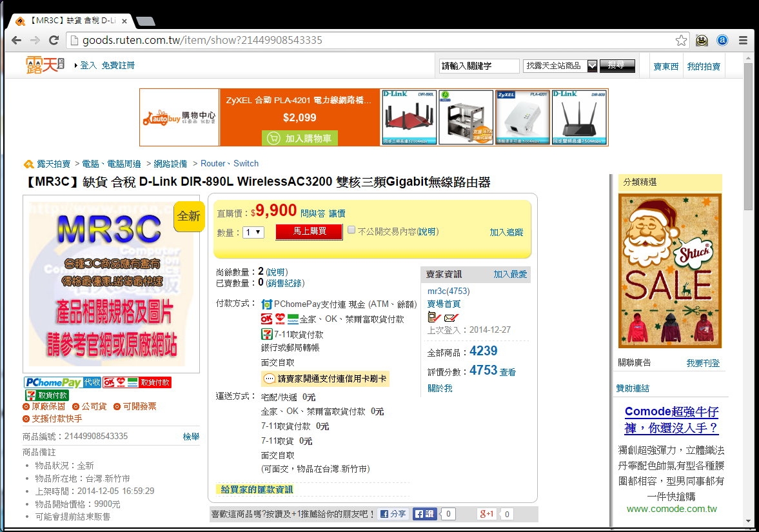The width and height of the screenshot is (759, 532).
Task: Open the www.comode.com.tw link
Action: click(671, 509)
